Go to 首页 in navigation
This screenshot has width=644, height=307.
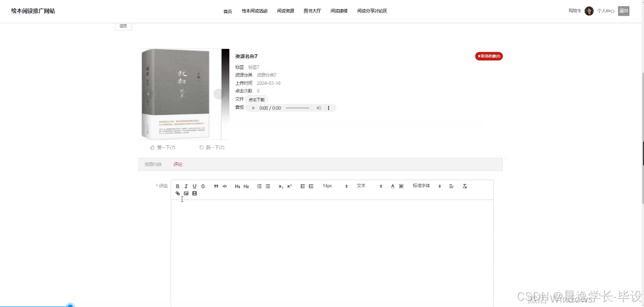pos(227,11)
